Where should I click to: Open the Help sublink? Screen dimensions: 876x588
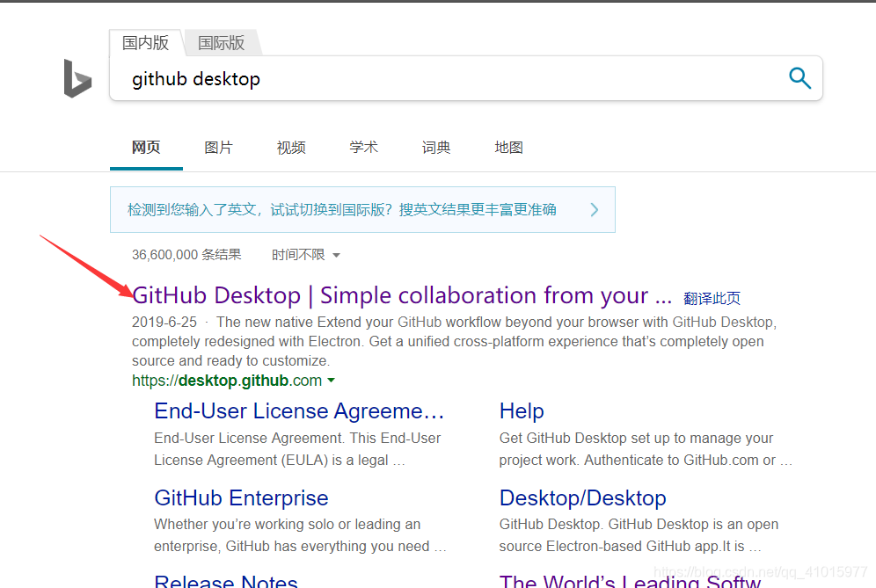click(522, 411)
